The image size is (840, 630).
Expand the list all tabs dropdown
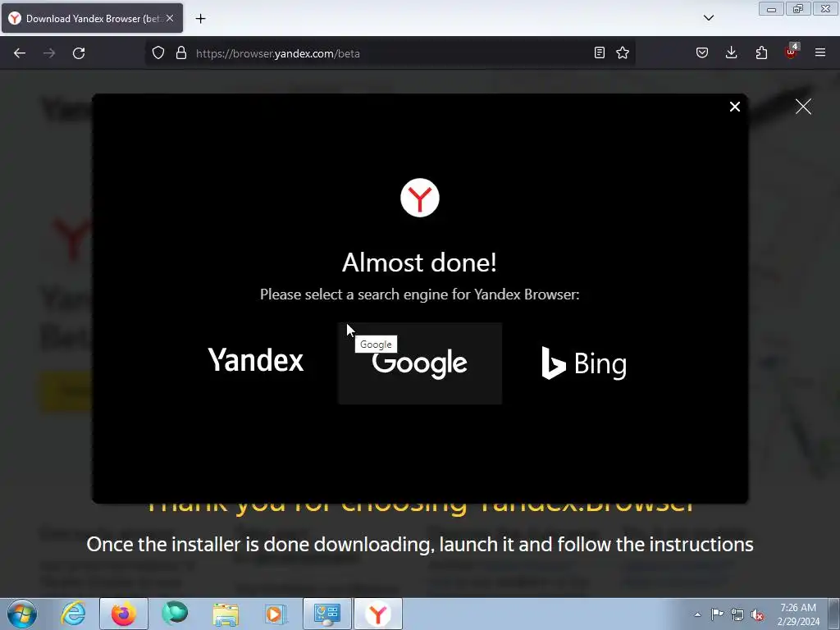(709, 18)
